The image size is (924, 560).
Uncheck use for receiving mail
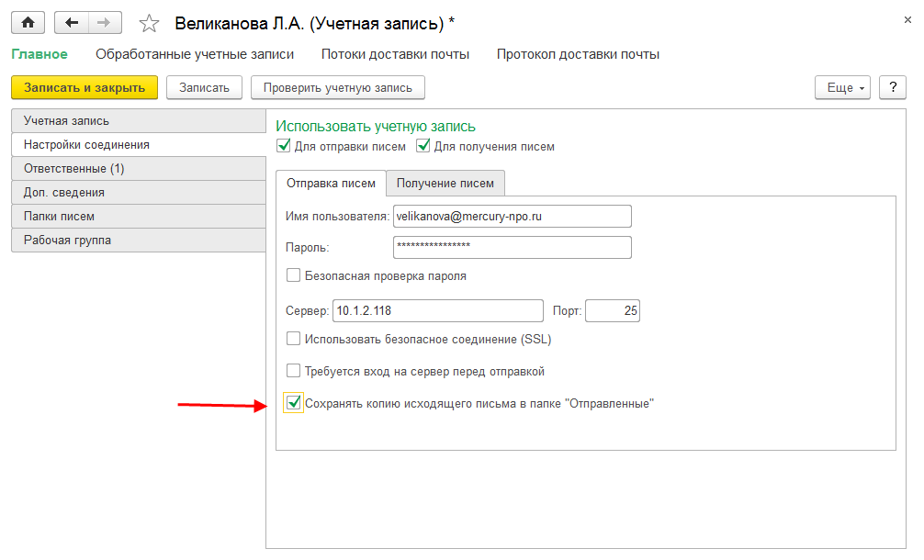(x=423, y=146)
